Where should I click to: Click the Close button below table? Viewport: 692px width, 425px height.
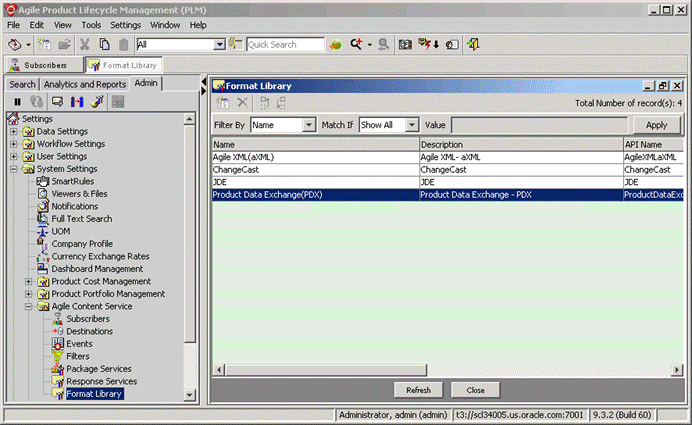(475, 390)
